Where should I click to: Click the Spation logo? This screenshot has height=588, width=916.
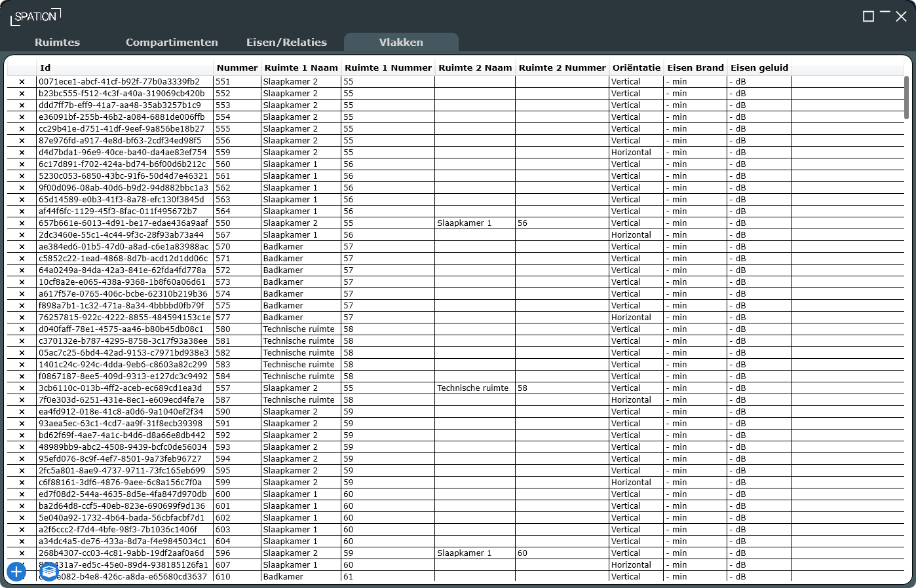(36, 17)
